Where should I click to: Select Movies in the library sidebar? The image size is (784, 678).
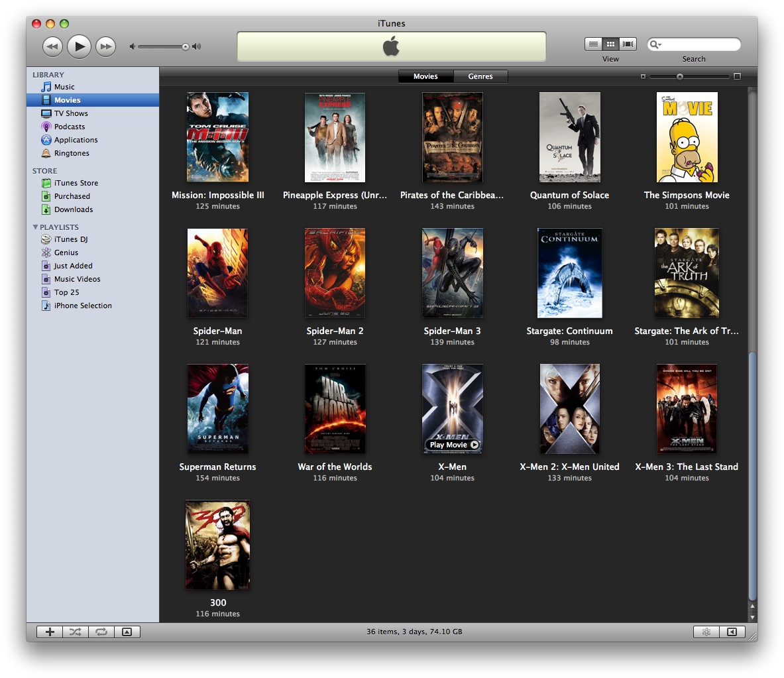click(93, 100)
